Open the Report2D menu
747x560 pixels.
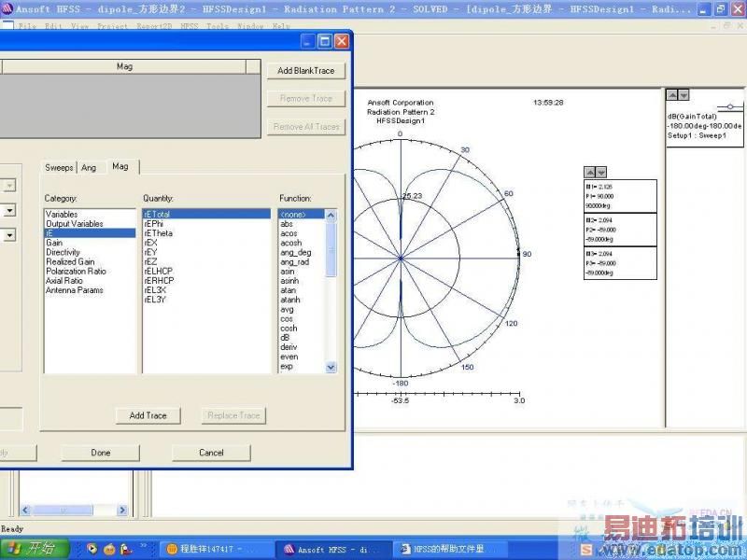tap(154, 26)
